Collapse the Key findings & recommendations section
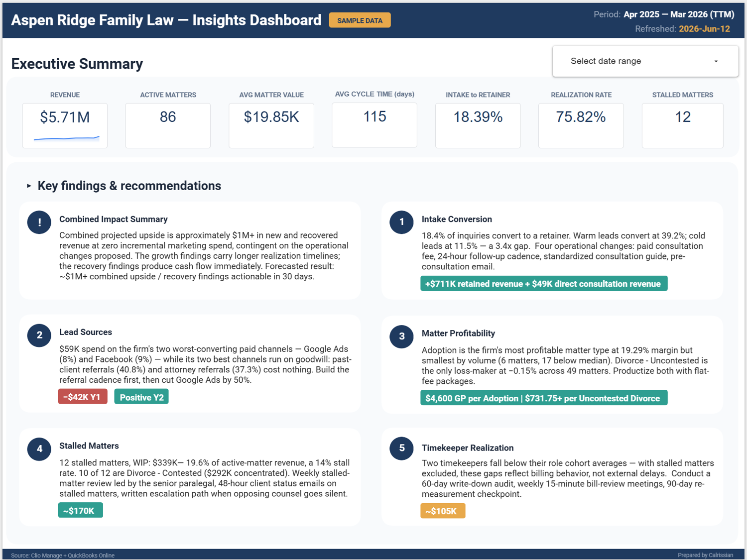The width and height of the screenshot is (747, 560). 29,186
